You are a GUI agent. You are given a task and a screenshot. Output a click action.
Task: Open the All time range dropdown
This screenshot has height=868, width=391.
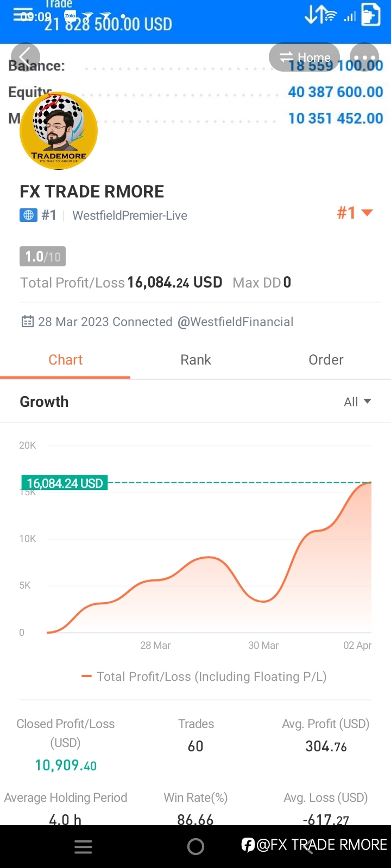(357, 402)
